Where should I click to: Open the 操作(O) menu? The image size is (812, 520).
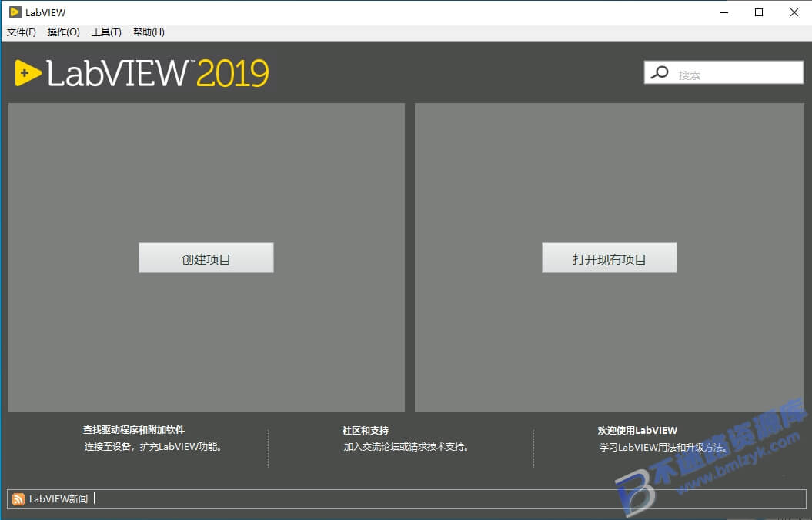(63, 32)
